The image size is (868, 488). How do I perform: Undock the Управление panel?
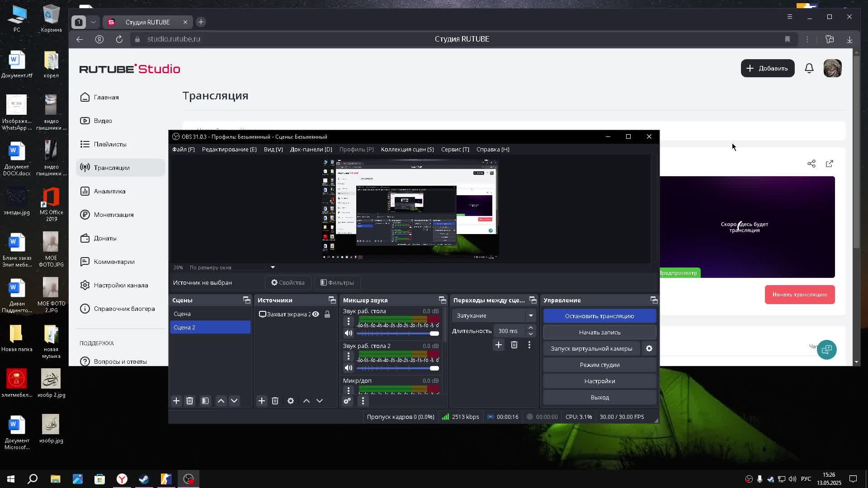(x=654, y=300)
